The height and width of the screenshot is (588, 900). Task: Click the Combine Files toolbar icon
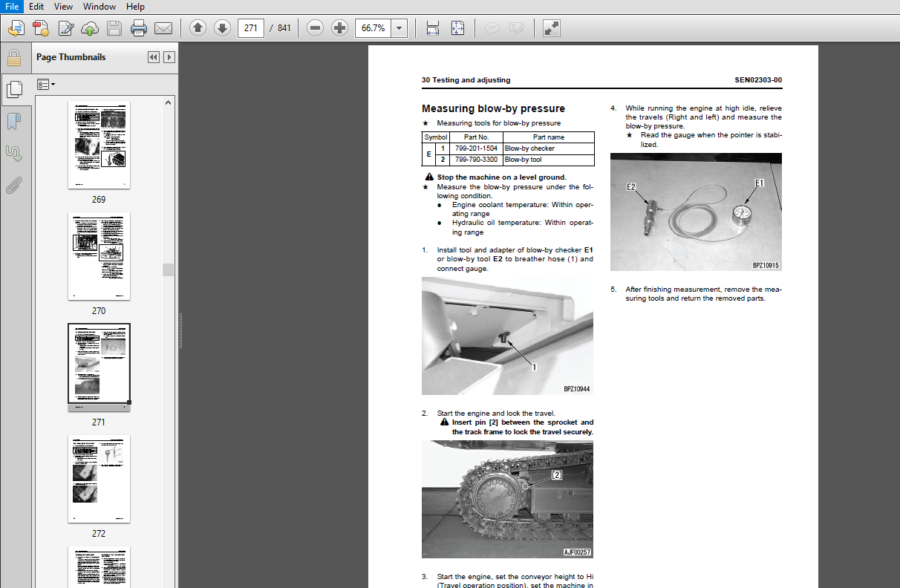click(x=41, y=29)
